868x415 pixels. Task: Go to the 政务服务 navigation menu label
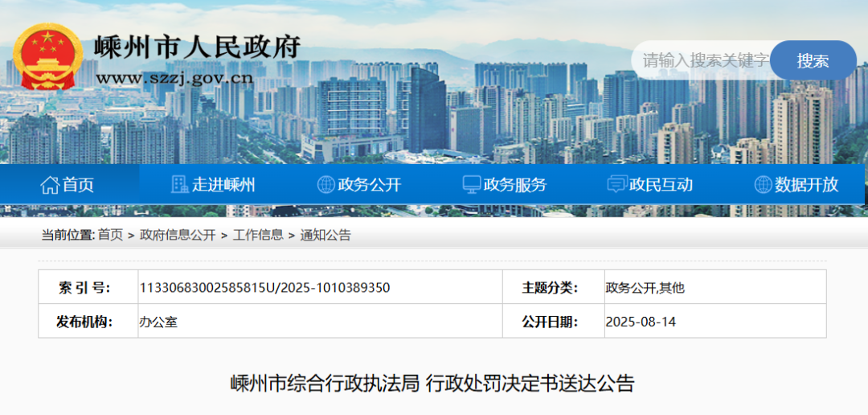(x=515, y=185)
